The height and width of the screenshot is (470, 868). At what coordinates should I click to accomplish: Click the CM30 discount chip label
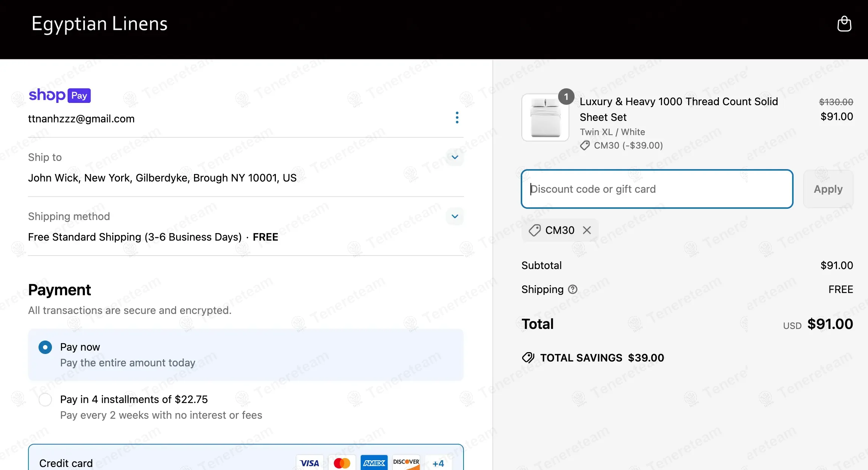coord(560,230)
